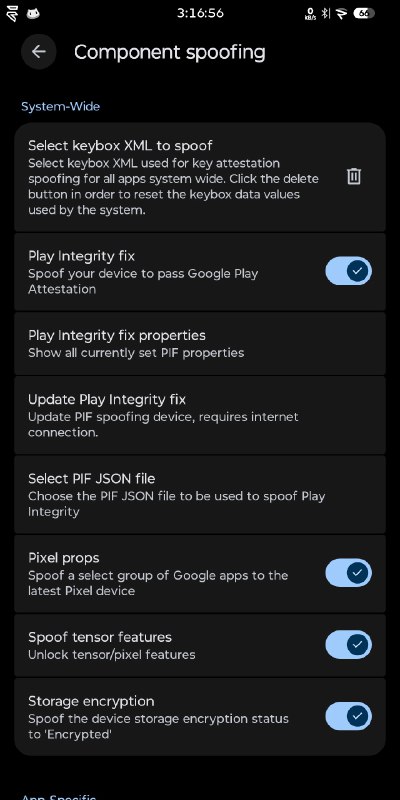
Task: Tap the clock in status bar
Action: coord(200,13)
